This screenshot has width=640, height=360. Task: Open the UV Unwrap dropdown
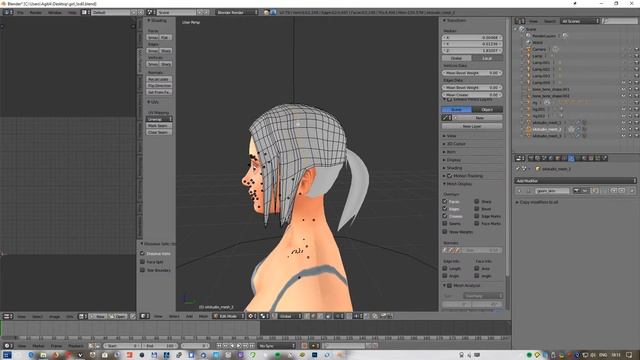[x=159, y=119]
